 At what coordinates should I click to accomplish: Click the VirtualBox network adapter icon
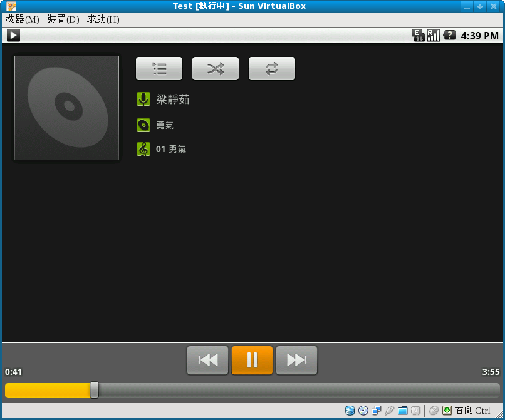click(x=376, y=410)
